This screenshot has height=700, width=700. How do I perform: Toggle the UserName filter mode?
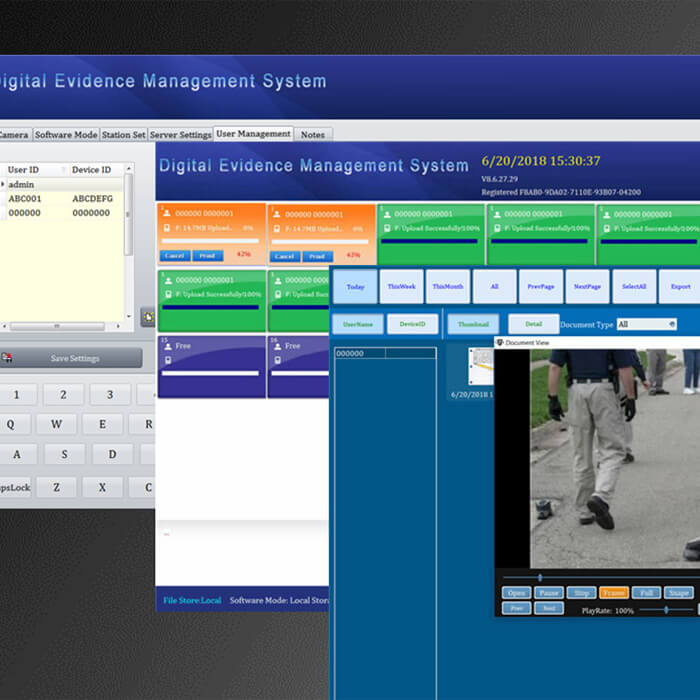point(357,324)
